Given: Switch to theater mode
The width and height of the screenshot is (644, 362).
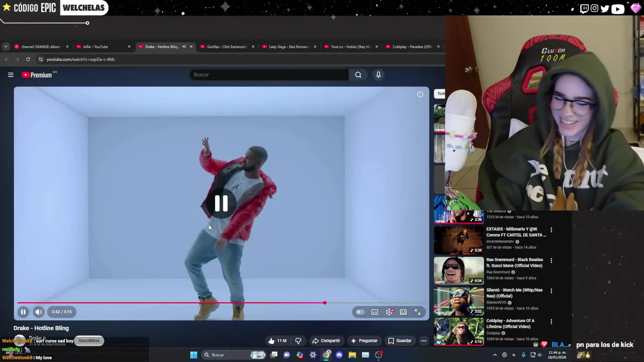Looking at the screenshot, I should pyautogui.click(x=403, y=312).
